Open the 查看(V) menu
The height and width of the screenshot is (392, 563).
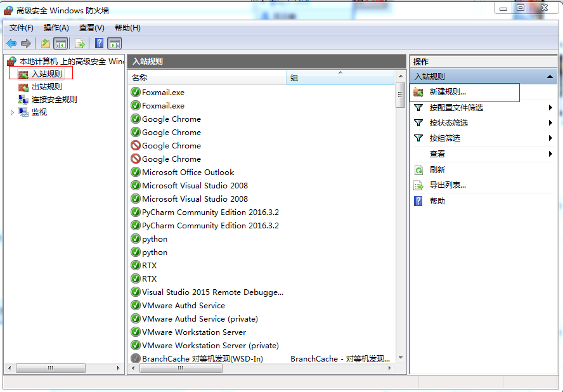click(91, 28)
